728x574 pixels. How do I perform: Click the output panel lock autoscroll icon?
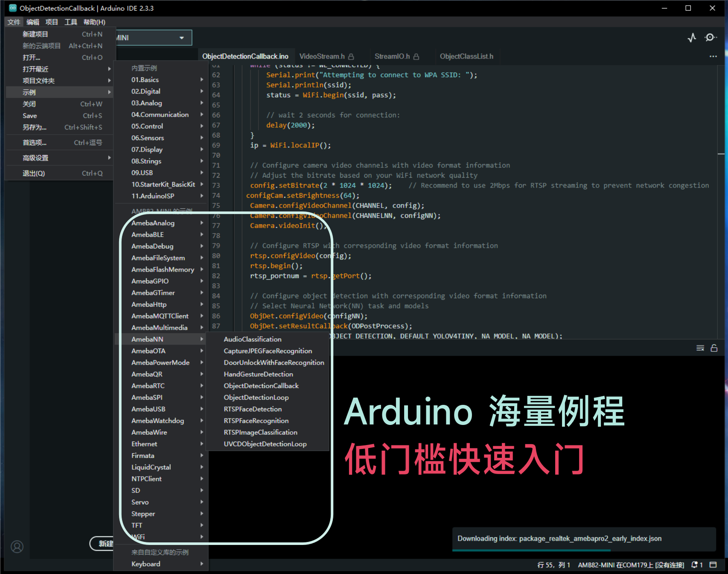pos(714,348)
